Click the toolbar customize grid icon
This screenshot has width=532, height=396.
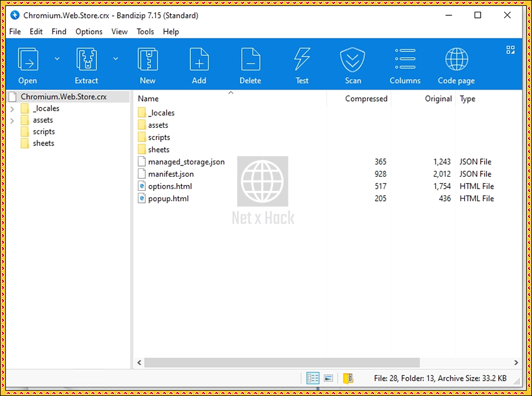[510, 50]
